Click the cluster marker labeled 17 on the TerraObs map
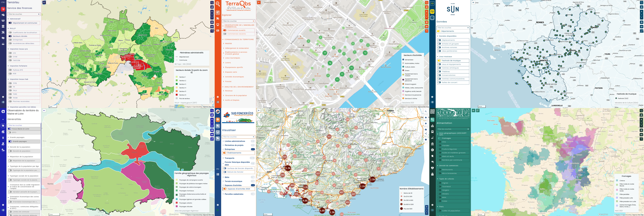Image resolution: width=644 pixels, height=216 pixels. click(x=325, y=53)
